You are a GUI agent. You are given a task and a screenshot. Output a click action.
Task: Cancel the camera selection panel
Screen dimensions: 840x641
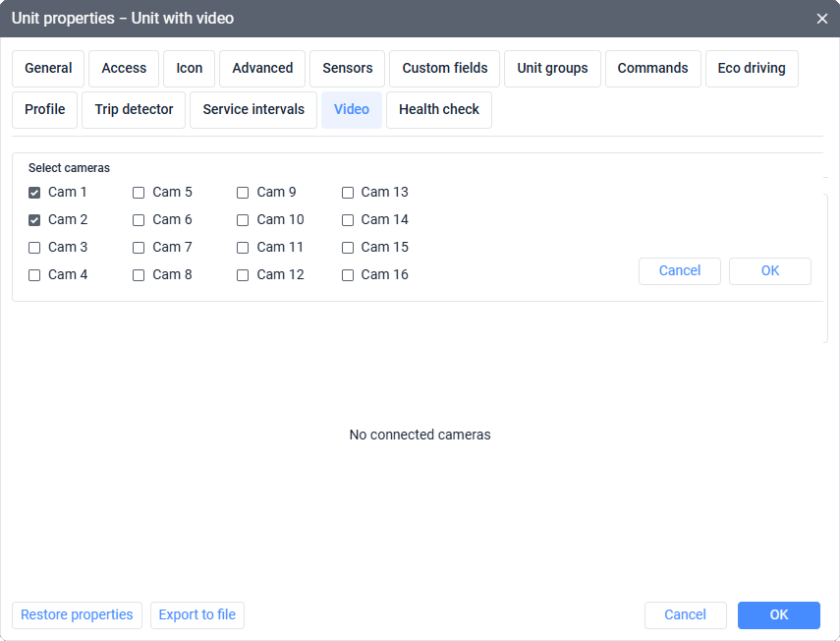[680, 271]
